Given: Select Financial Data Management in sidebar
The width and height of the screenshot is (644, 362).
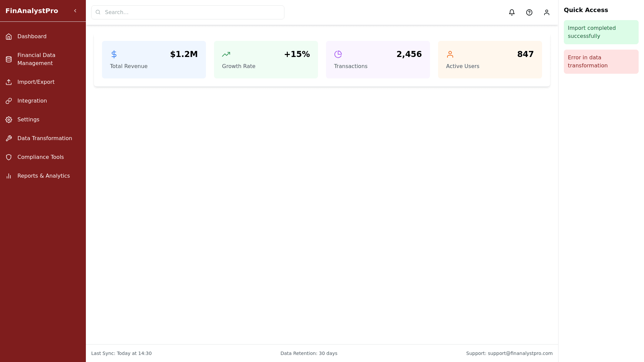Looking at the screenshot, I should tap(36, 59).
